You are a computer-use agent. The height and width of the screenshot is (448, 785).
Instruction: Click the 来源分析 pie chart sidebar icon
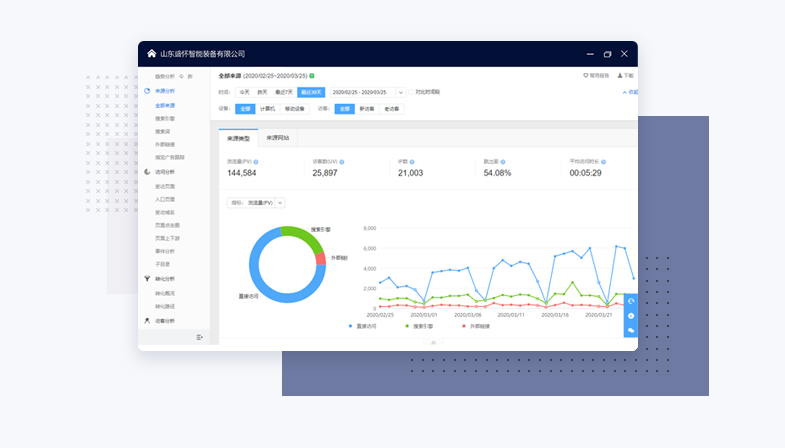(x=147, y=91)
